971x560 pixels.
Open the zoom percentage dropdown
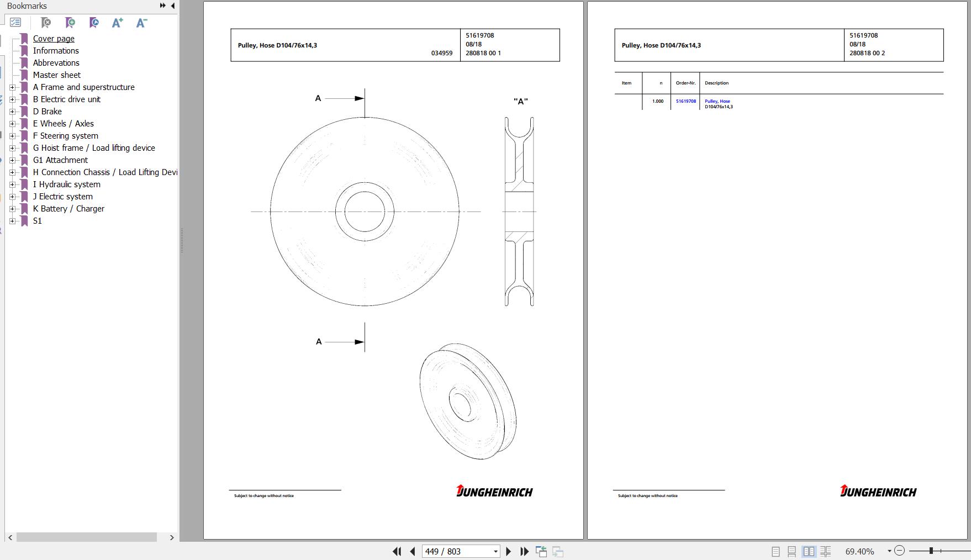[889, 551]
